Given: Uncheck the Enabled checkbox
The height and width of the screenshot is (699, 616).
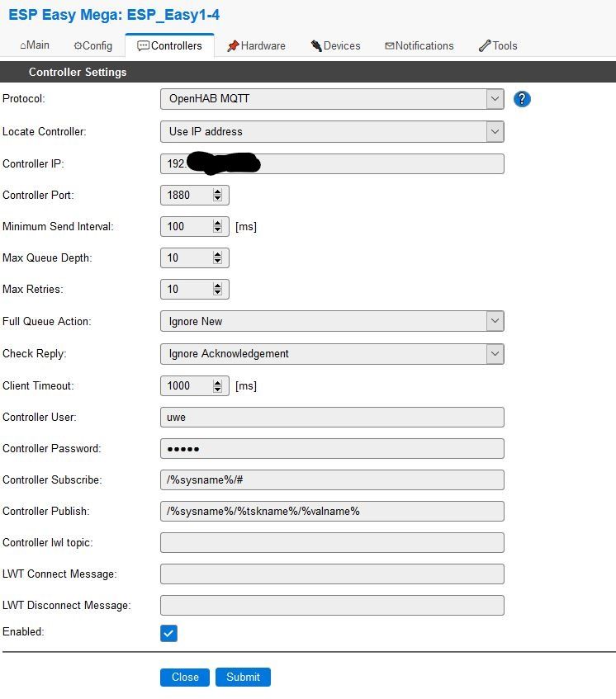Looking at the screenshot, I should coord(168,633).
